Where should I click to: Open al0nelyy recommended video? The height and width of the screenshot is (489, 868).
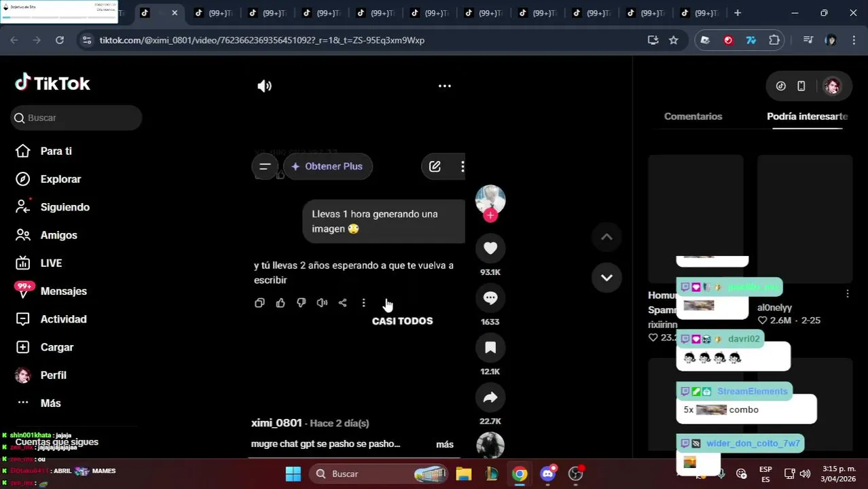coord(805,219)
